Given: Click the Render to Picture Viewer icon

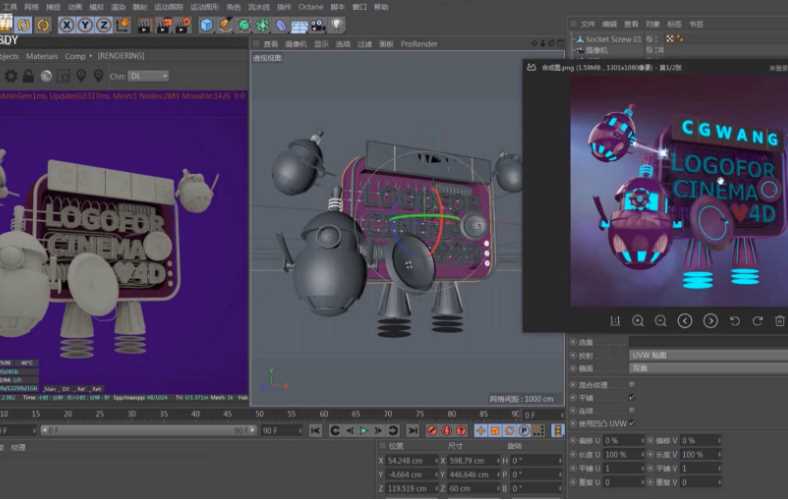Looking at the screenshot, I should point(163,25).
